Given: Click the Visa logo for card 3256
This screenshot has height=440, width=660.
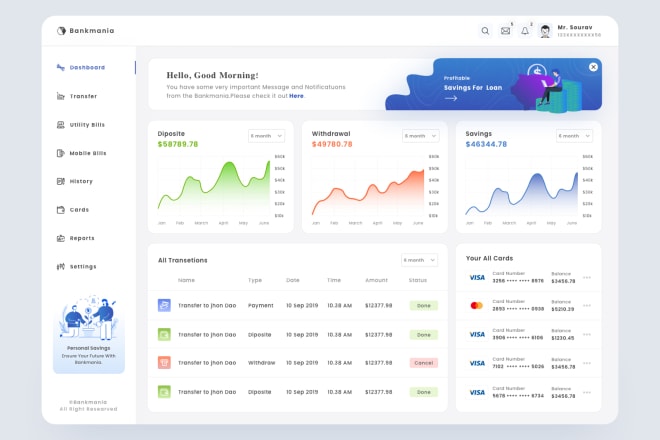Looking at the screenshot, I should [477, 277].
